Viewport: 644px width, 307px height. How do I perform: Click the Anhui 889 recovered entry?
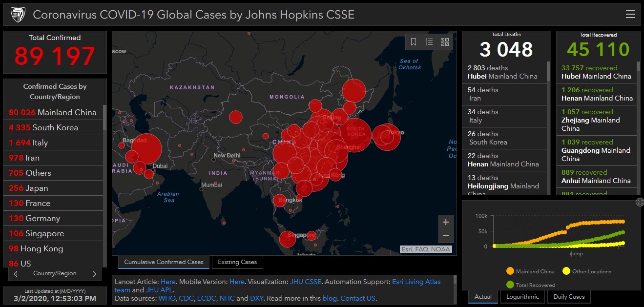[x=596, y=177]
